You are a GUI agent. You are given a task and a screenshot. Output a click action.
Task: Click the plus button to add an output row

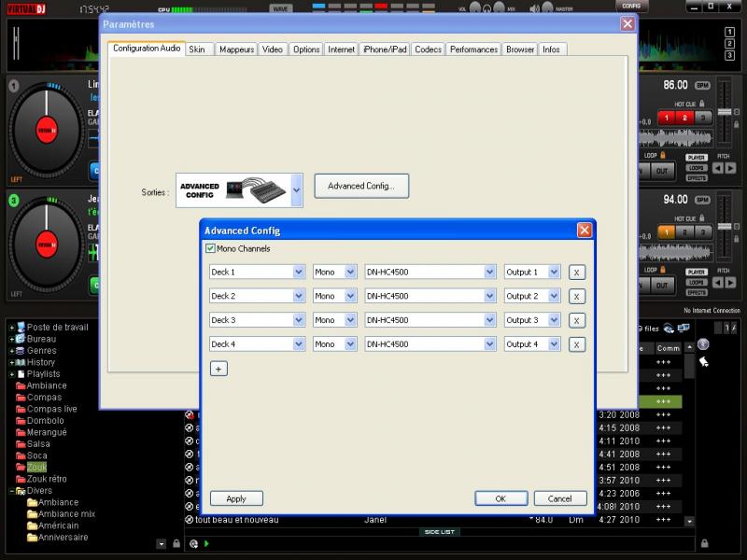(218, 369)
